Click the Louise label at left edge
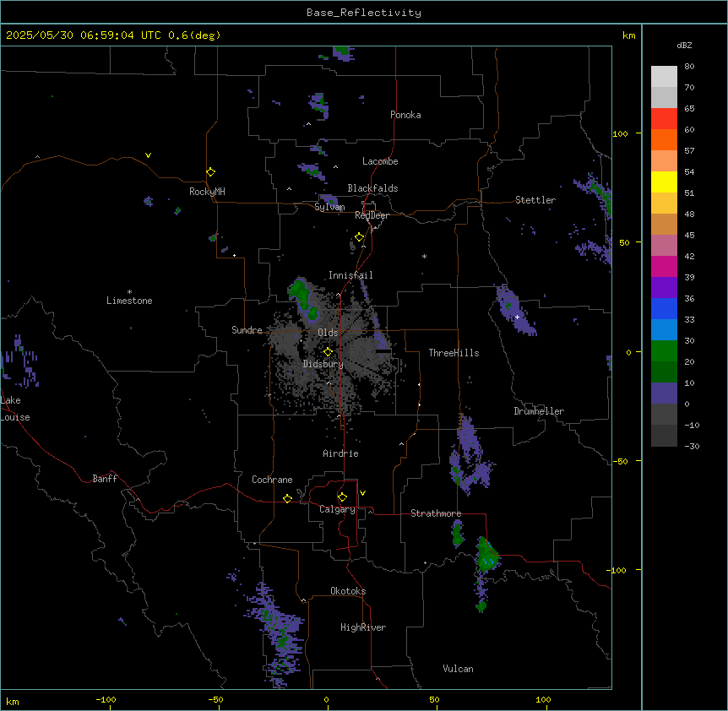728x711 pixels. pyautogui.click(x=15, y=417)
